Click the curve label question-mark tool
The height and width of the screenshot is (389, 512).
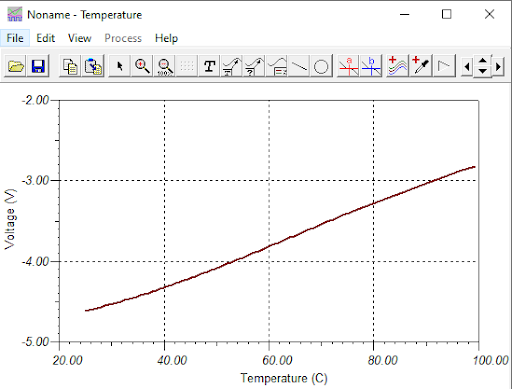pos(254,66)
